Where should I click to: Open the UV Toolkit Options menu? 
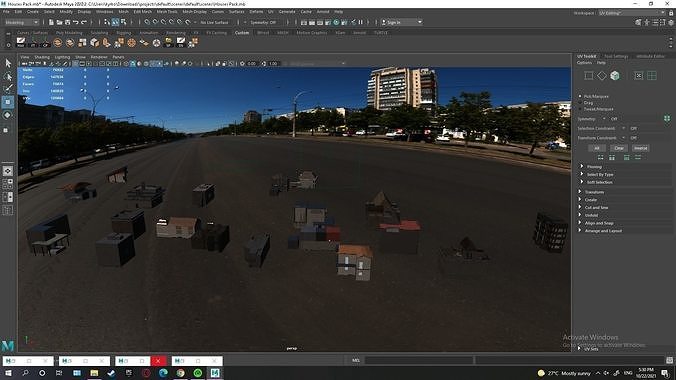point(584,63)
